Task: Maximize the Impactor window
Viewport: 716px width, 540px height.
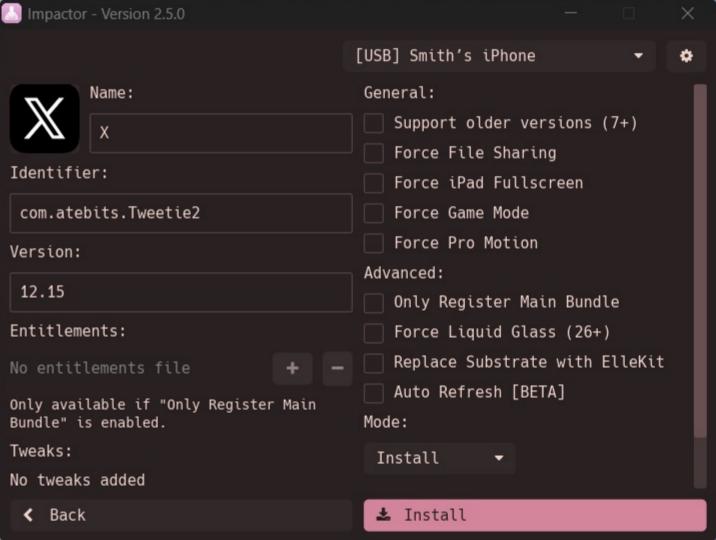Action: [x=629, y=13]
